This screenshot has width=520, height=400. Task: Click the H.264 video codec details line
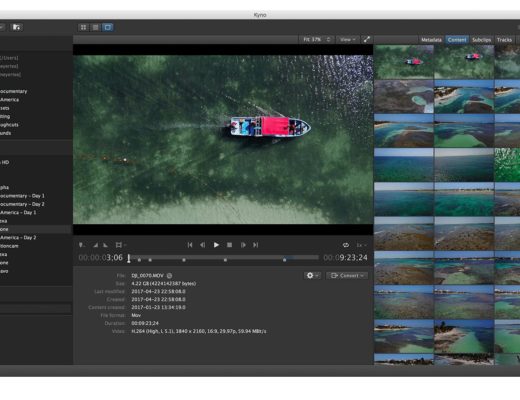pyautogui.click(x=199, y=331)
